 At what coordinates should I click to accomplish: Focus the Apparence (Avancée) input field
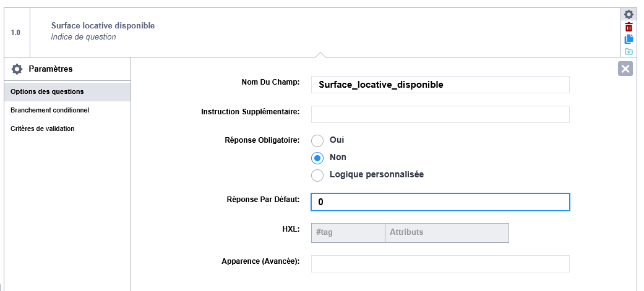pos(440,264)
